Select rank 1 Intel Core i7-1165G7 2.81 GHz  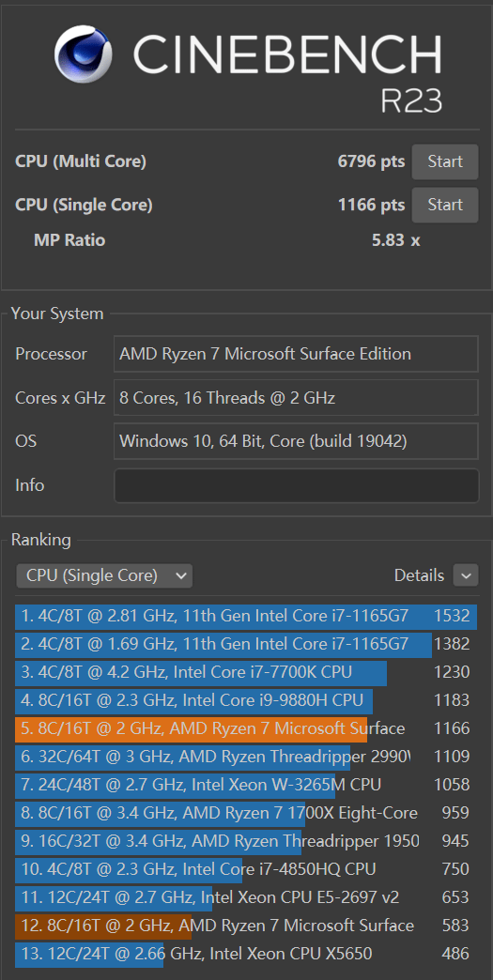(x=246, y=616)
